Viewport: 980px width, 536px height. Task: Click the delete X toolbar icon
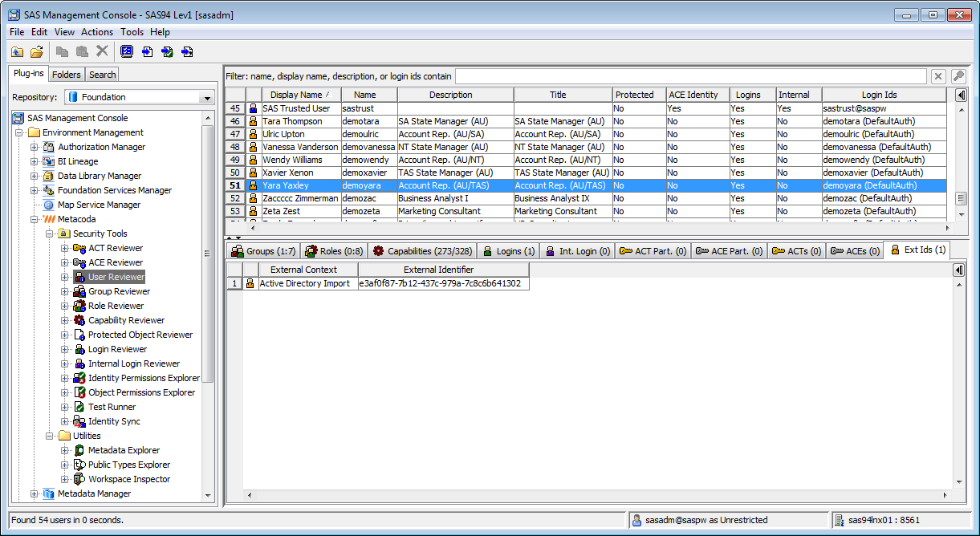pyautogui.click(x=102, y=52)
